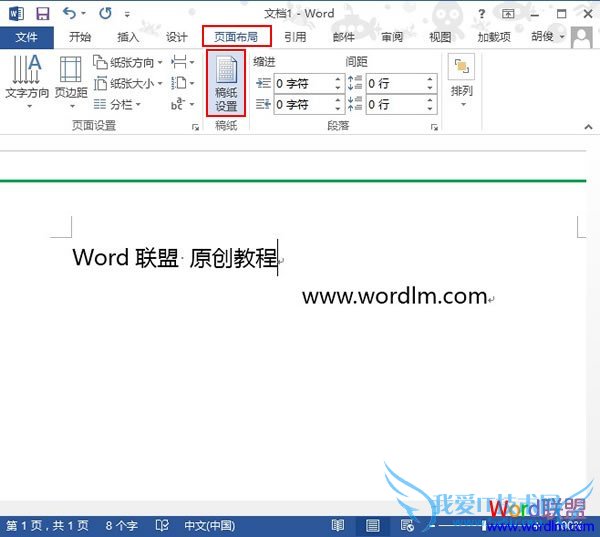The width and height of the screenshot is (600, 537).
Task: Click the Redo icon in title bar
Action: 105,13
